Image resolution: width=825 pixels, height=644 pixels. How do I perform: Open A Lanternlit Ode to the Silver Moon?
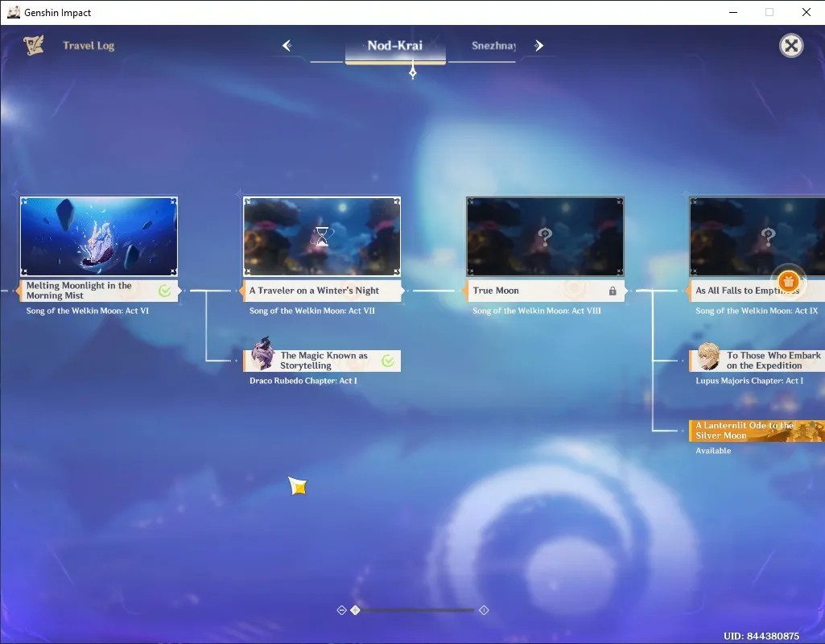coord(757,431)
